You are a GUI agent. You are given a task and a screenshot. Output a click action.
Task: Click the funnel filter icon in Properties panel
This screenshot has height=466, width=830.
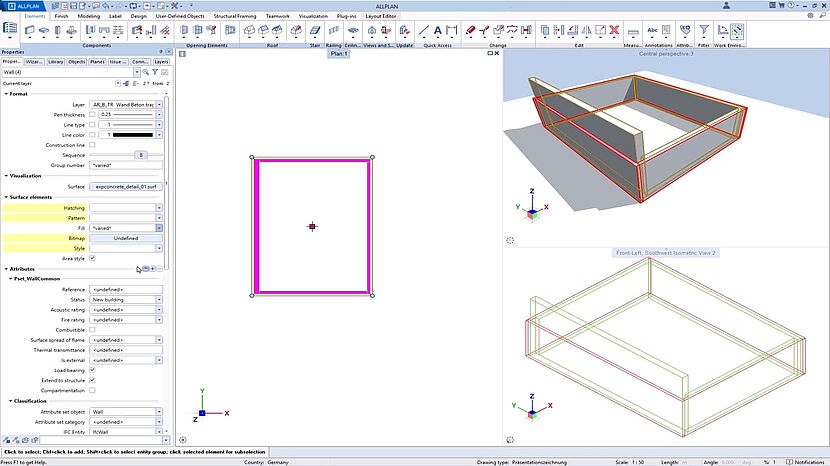(156, 73)
